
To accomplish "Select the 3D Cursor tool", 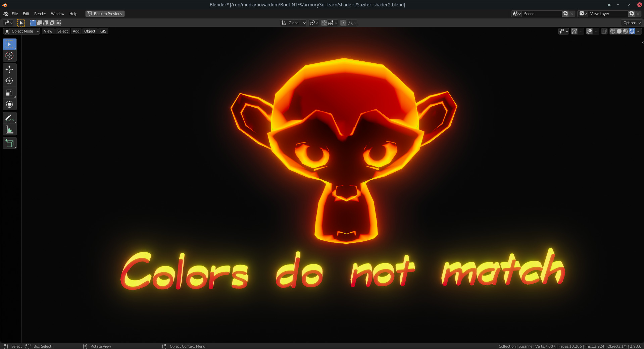I will coord(9,56).
